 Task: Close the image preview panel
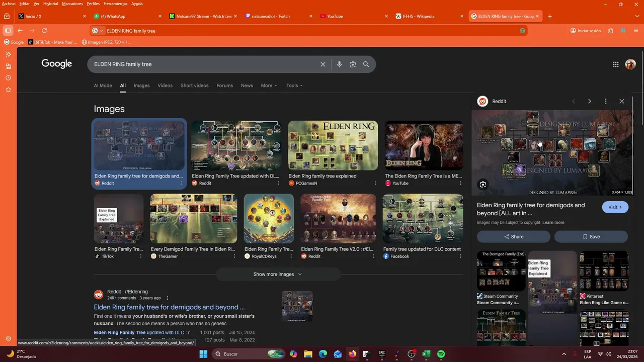click(622, 101)
